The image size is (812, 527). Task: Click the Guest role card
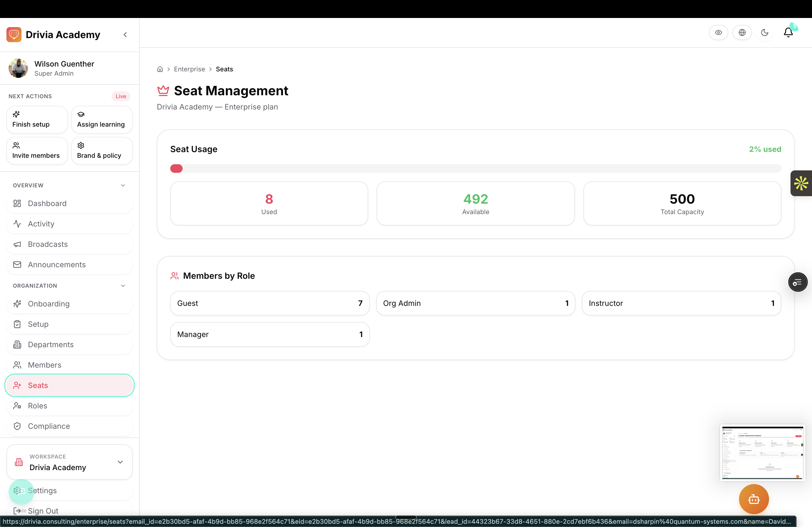[270, 303]
